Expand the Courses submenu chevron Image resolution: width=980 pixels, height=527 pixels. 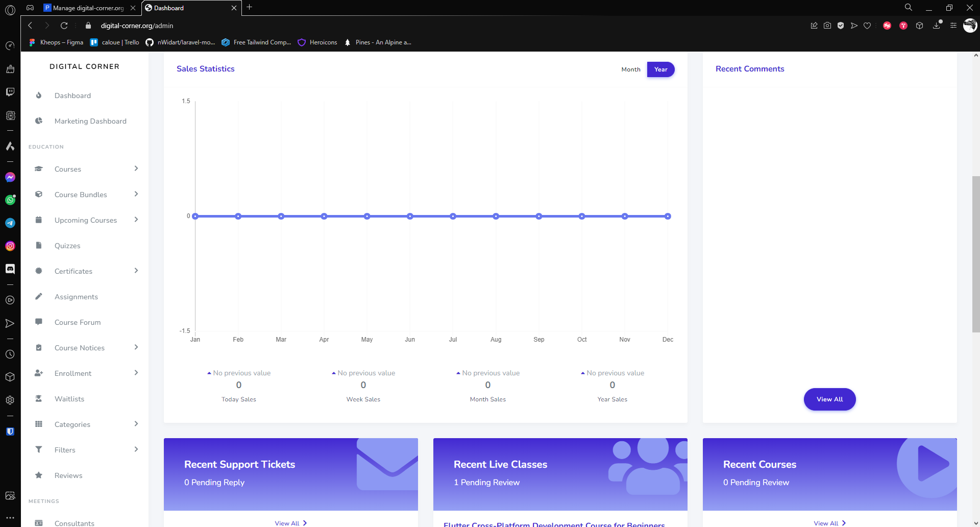coord(136,169)
